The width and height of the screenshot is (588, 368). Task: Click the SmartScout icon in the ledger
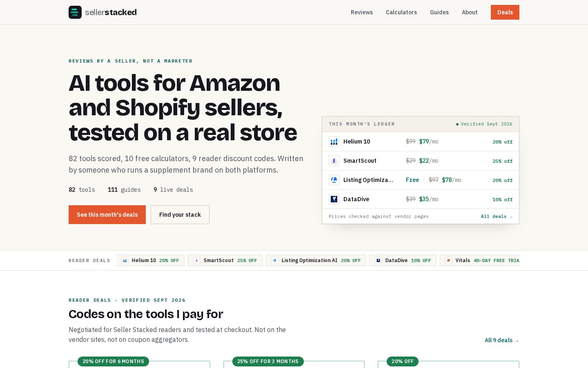[x=334, y=161]
